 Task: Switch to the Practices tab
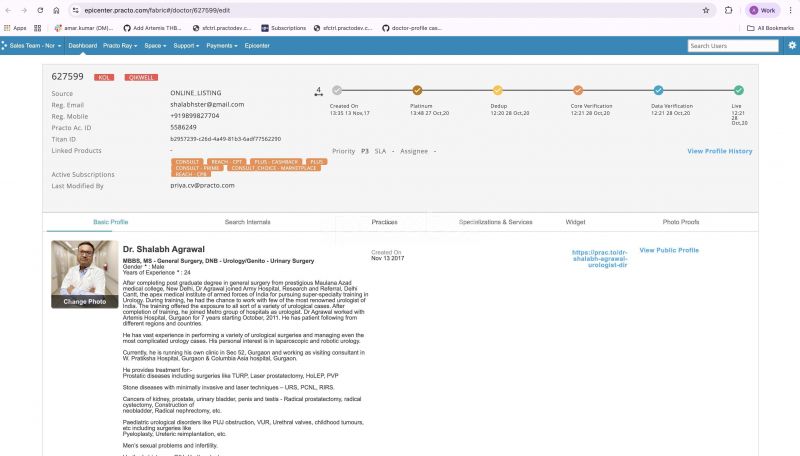click(384, 222)
